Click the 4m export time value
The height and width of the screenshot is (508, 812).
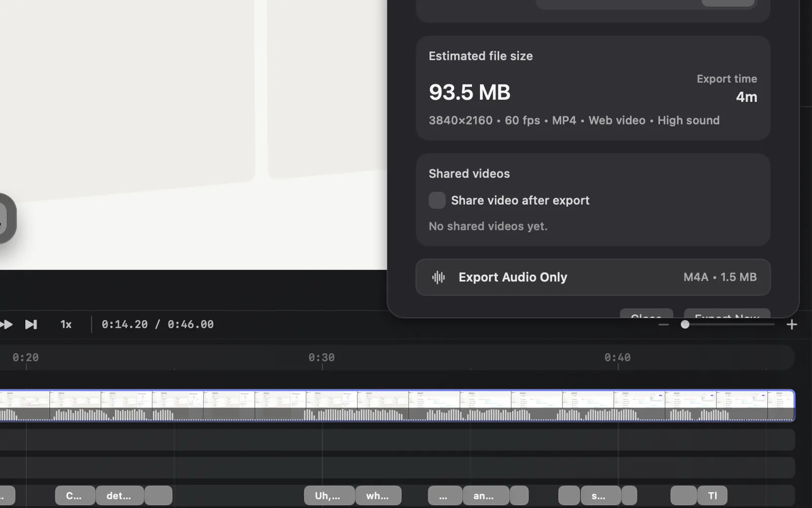click(x=747, y=97)
